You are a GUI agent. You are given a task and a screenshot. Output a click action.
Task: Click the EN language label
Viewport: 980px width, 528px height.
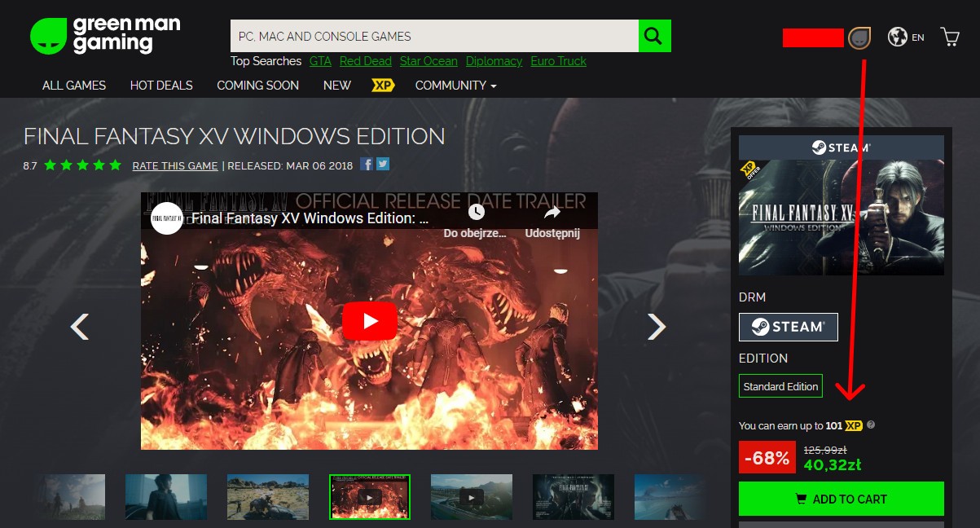coord(918,37)
